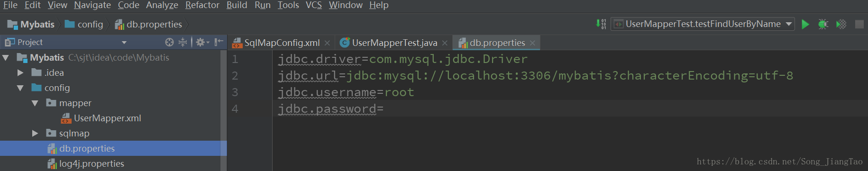
Task: Open the Refactor menu
Action: [202, 5]
